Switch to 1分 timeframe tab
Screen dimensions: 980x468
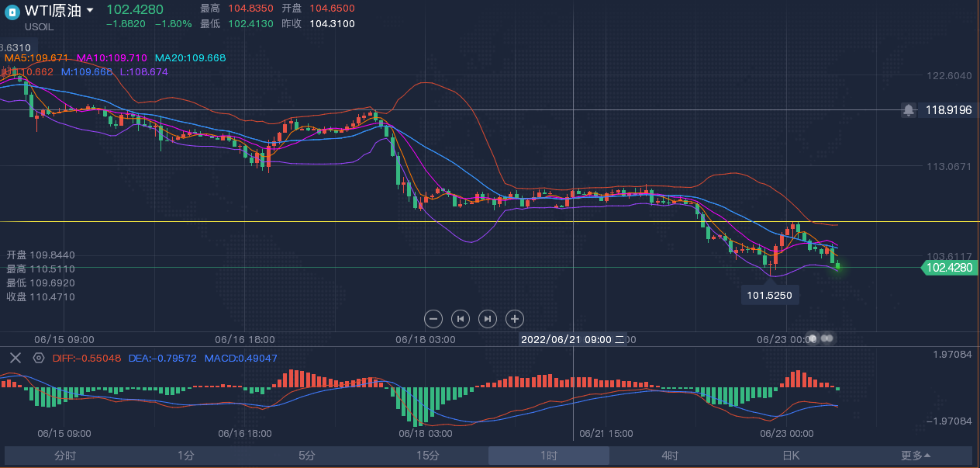point(186,456)
